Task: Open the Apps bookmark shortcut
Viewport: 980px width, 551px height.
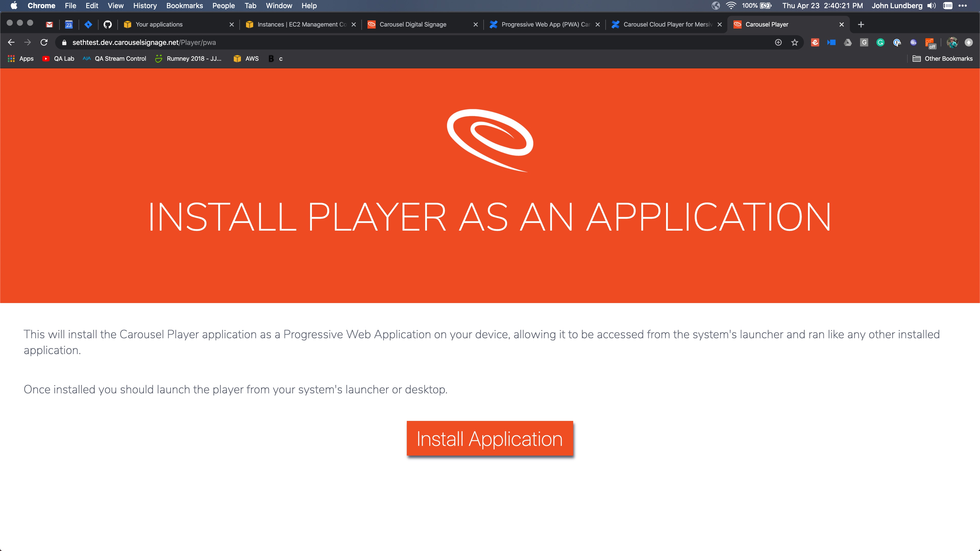Action: click(20, 59)
